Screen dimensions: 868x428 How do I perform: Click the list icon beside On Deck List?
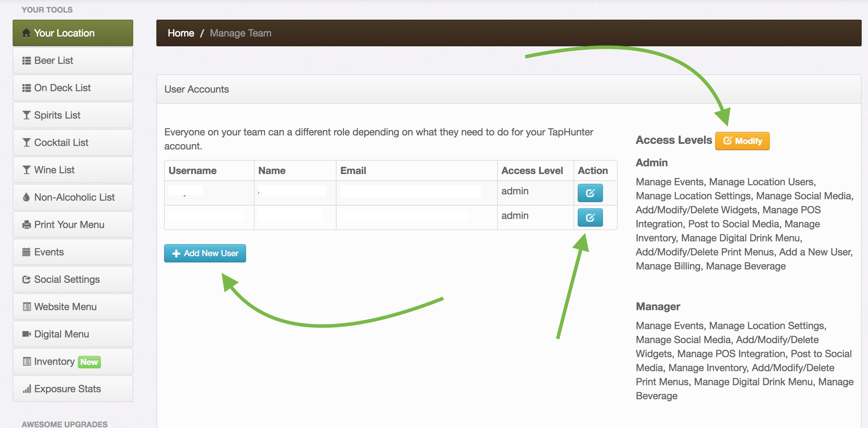pos(26,88)
